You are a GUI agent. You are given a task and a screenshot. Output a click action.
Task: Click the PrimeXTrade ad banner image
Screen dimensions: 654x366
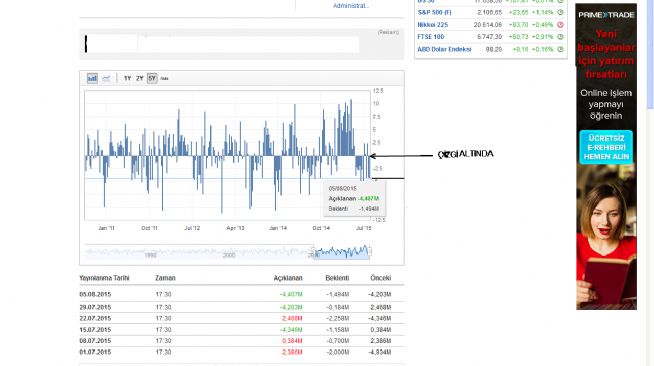606,156
